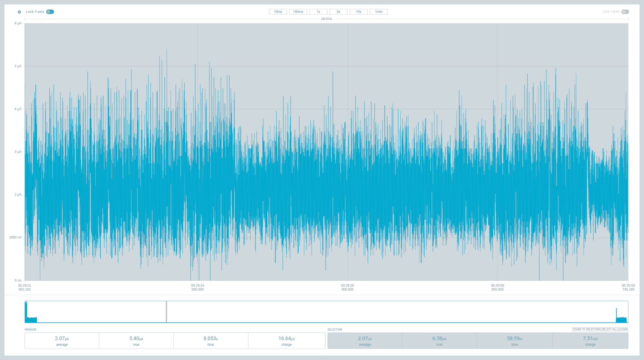
Task: Click CLEAR selection button
Action: 623,329
